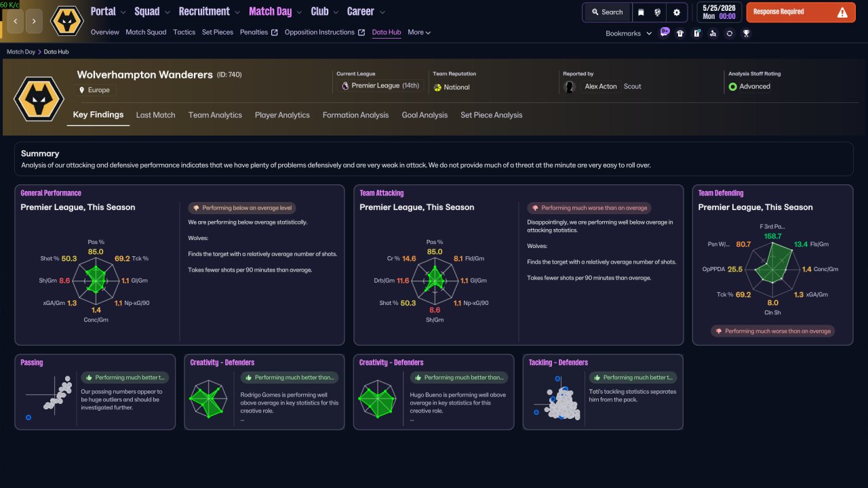
Task: Open the globe icon in top toolbar
Action: click(x=658, y=12)
